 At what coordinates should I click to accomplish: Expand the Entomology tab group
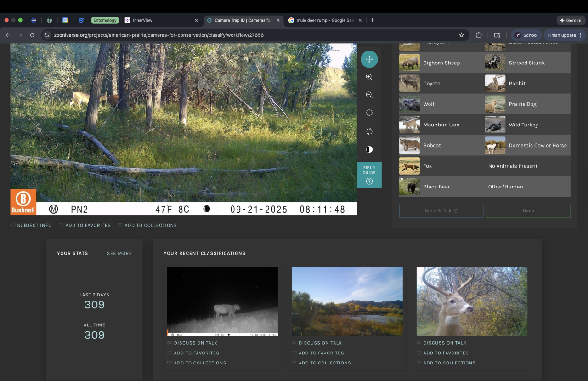(105, 20)
